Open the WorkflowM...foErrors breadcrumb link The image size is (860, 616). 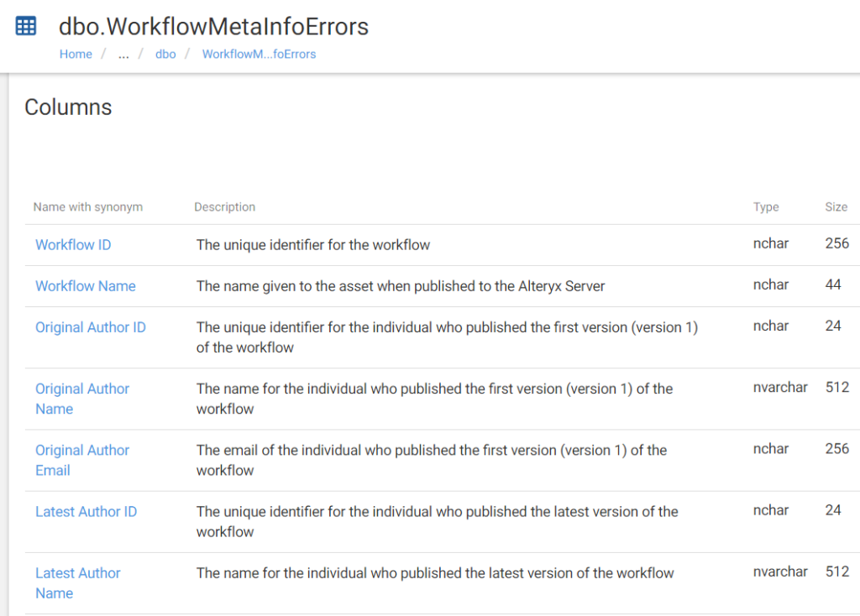[x=259, y=55]
